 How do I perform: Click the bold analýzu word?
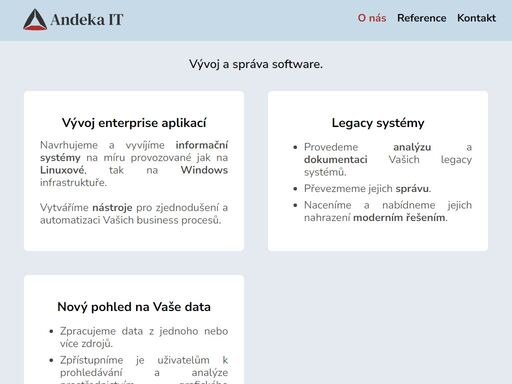[x=412, y=147]
